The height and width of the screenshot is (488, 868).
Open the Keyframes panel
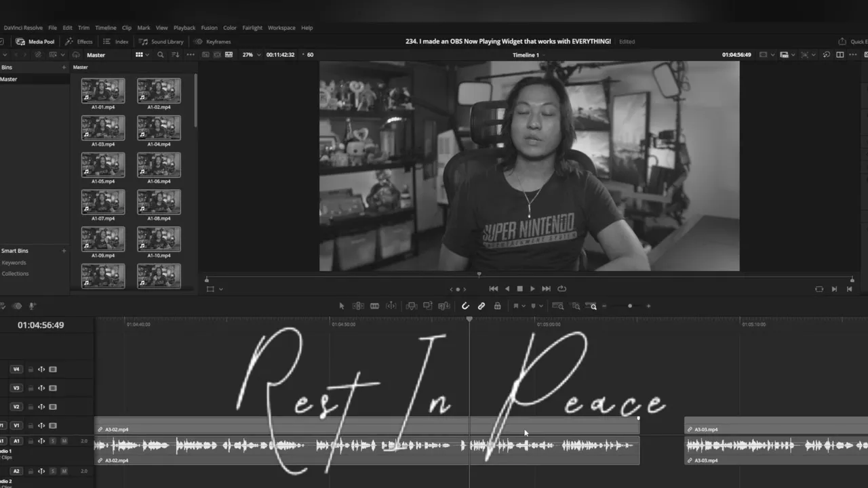(x=212, y=41)
